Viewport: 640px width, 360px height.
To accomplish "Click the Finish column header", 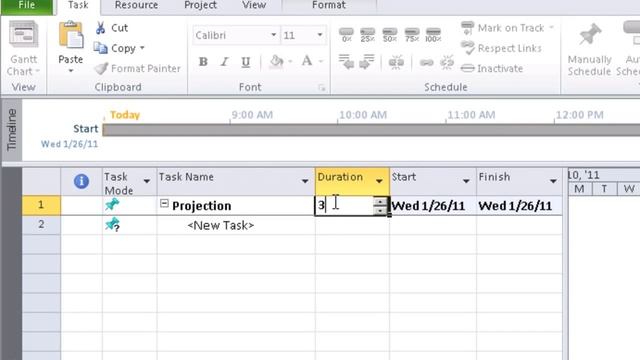I will 519,181.
